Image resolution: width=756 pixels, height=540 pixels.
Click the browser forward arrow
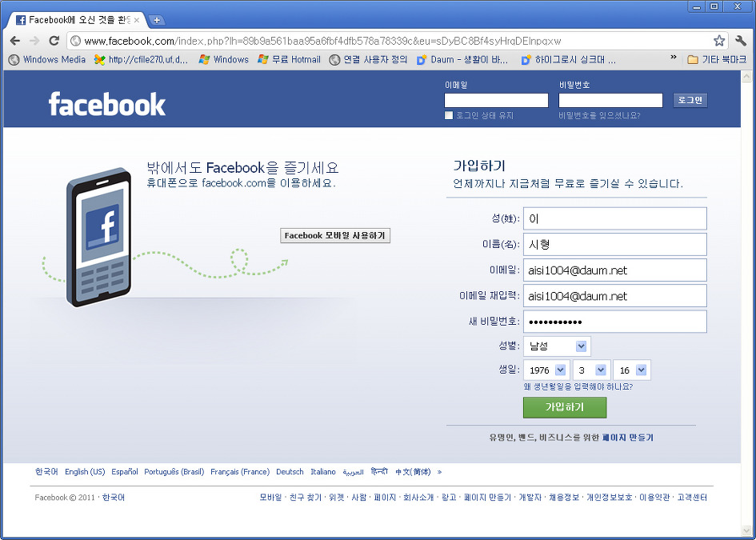coord(34,41)
